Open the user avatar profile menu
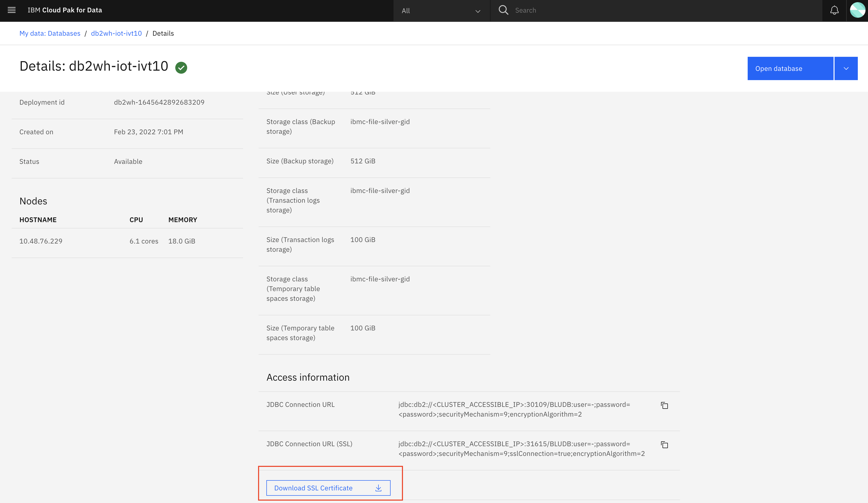Screen dimensions: 868x503 click(x=857, y=10)
